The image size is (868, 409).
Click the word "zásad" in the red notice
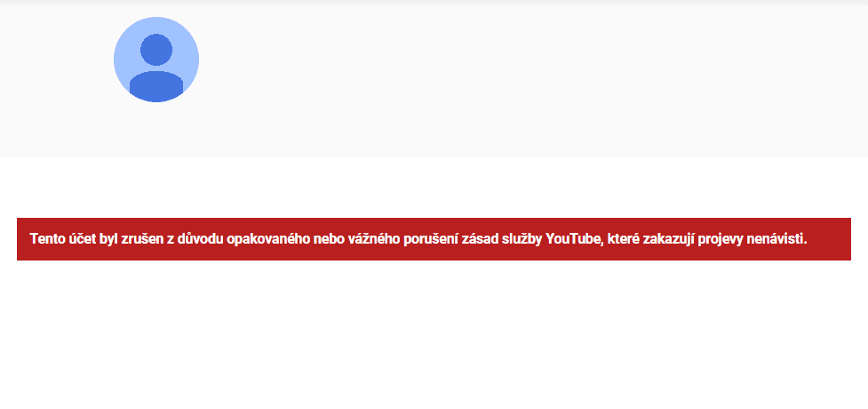coord(478,239)
